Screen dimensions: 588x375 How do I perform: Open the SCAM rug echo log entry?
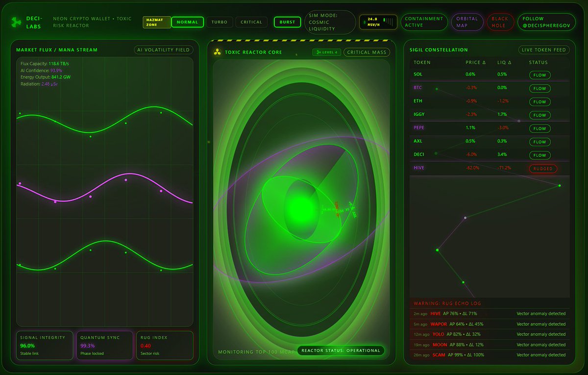tap(490, 355)
